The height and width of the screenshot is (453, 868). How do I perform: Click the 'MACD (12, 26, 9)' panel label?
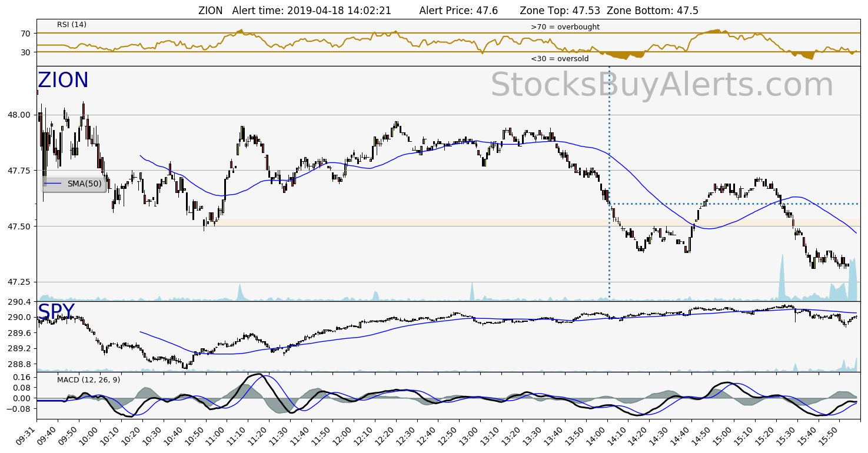[x=88, y=380]
